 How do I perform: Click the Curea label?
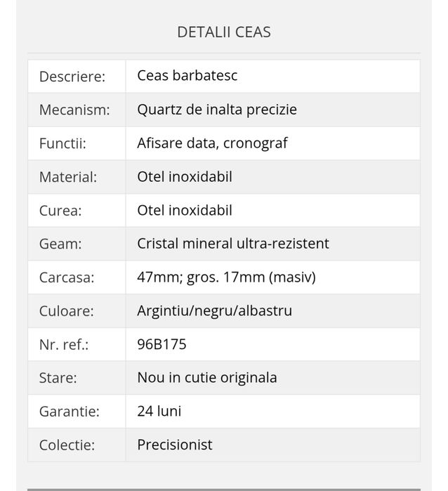tap(60, 211)
